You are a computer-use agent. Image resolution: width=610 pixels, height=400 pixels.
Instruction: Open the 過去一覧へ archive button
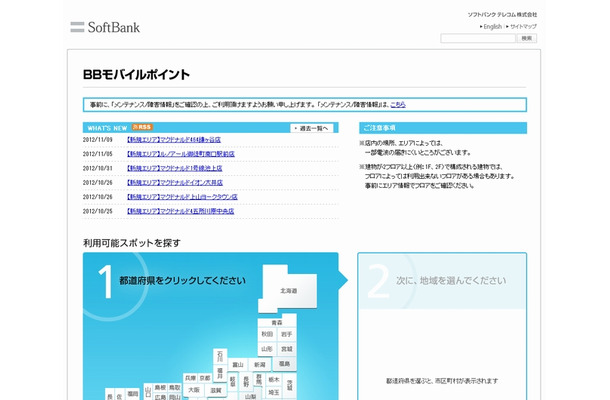[312, 128]
